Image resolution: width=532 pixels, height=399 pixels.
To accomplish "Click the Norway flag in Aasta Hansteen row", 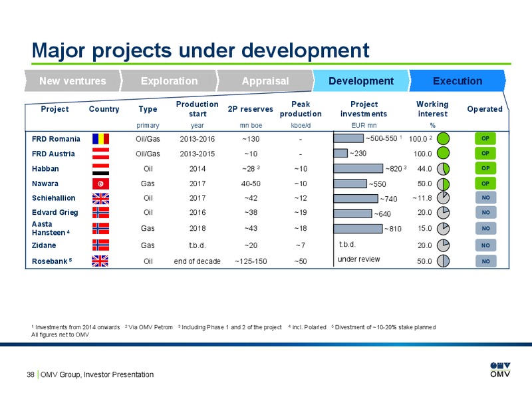I will (x=101, y=228).
